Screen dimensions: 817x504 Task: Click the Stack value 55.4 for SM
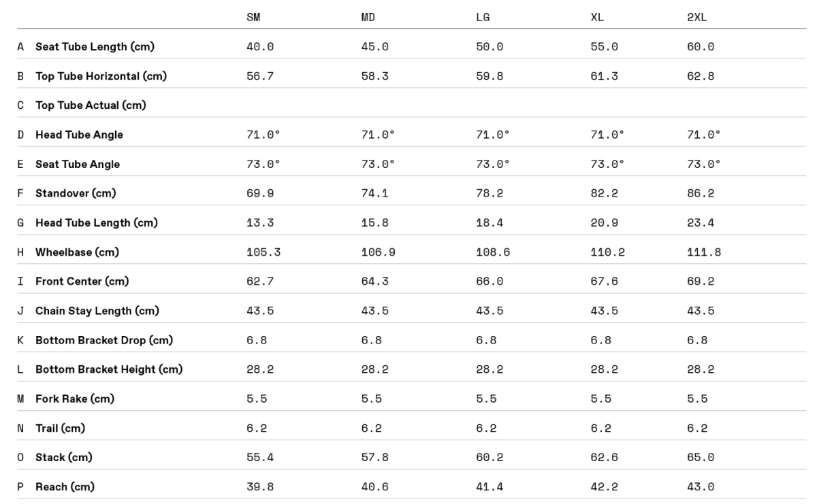tap(260, 458)
